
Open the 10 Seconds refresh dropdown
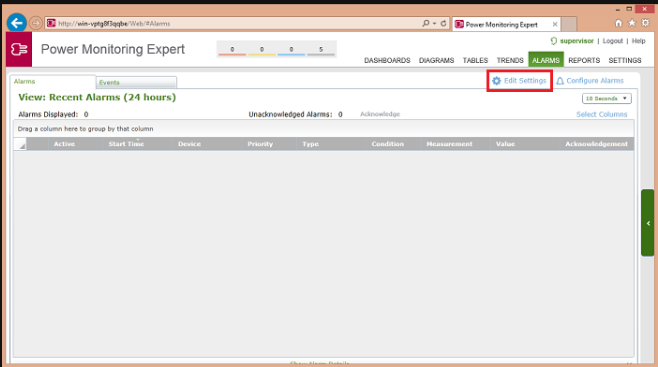pyautogui.click(x=606, y=98)
